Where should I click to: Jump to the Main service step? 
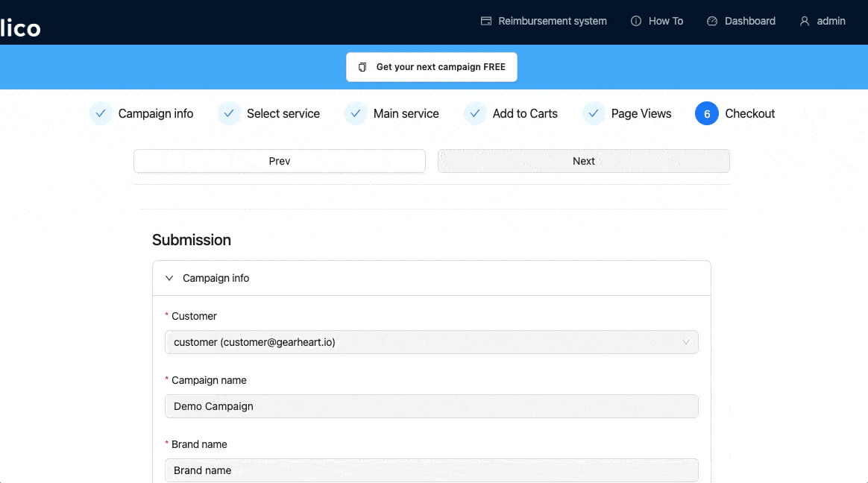[x=406, y=113]
